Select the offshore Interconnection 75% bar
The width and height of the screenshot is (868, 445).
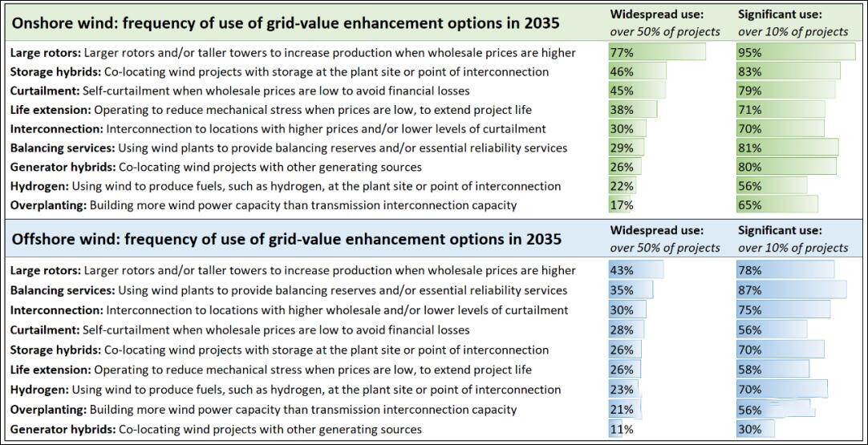784,309
